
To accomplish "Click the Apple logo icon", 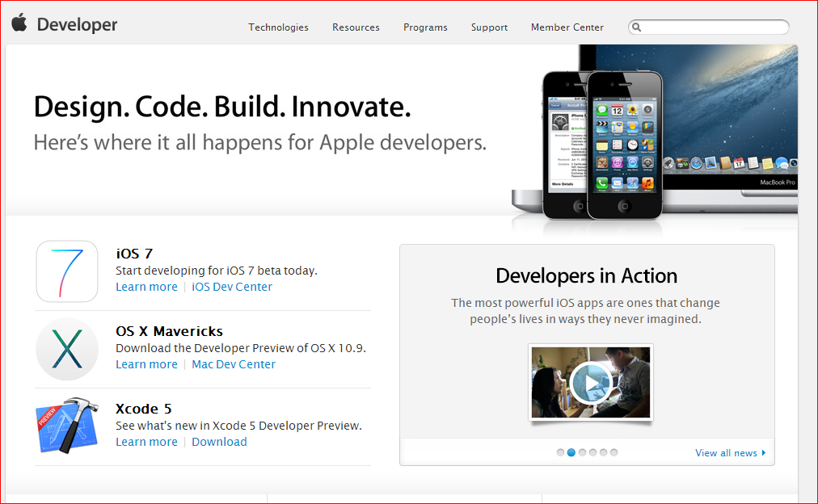I will (x=19, y=23).
